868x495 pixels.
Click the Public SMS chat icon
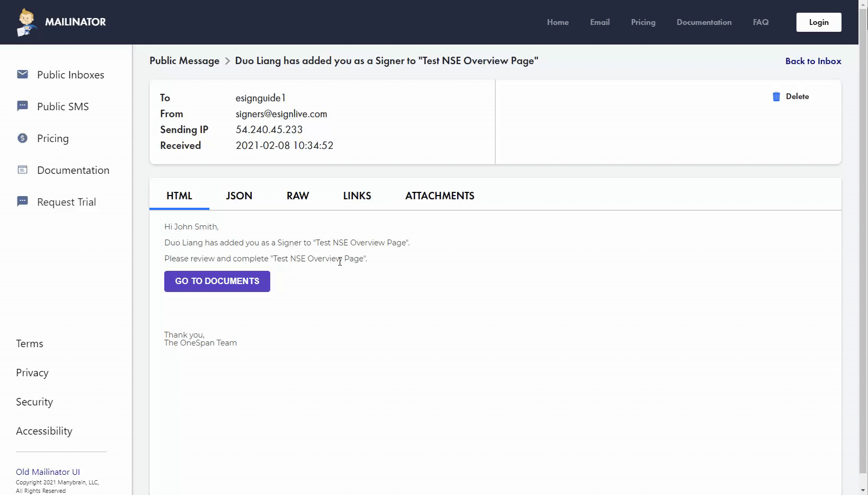coord(22,106)
